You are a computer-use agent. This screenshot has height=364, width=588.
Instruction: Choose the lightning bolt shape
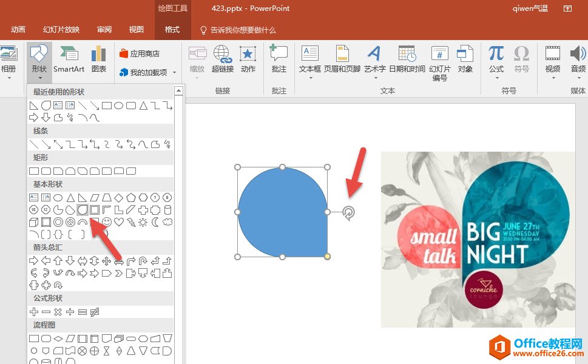[x=131, y=222]
